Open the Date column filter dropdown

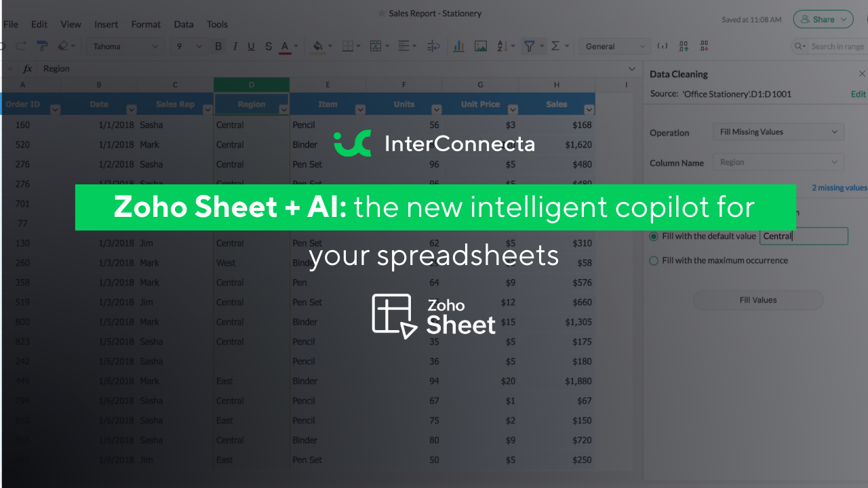click(x=132, y=110)
